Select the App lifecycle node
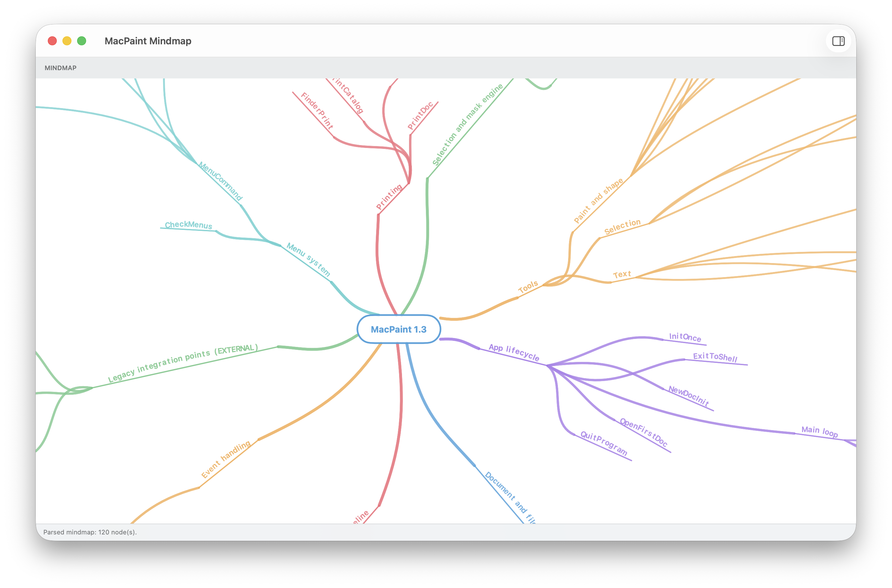This screenshot has height=588, width=892. (514, 352)
